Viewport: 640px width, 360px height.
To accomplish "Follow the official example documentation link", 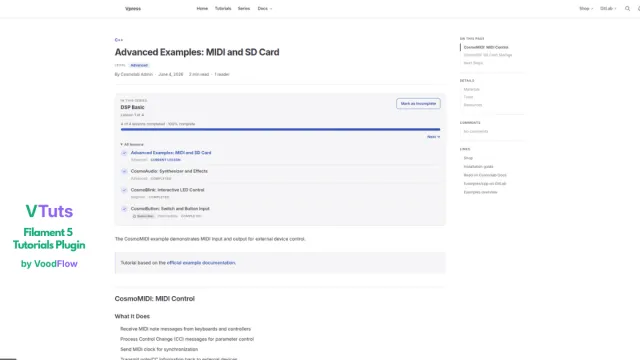I will [201, 263].
